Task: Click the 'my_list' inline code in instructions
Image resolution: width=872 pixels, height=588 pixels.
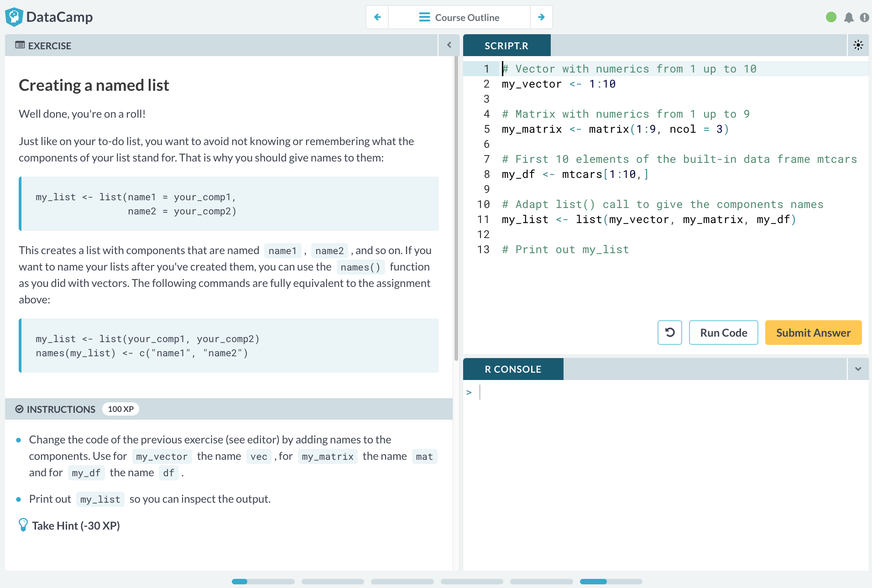Action: coord(100,500)
